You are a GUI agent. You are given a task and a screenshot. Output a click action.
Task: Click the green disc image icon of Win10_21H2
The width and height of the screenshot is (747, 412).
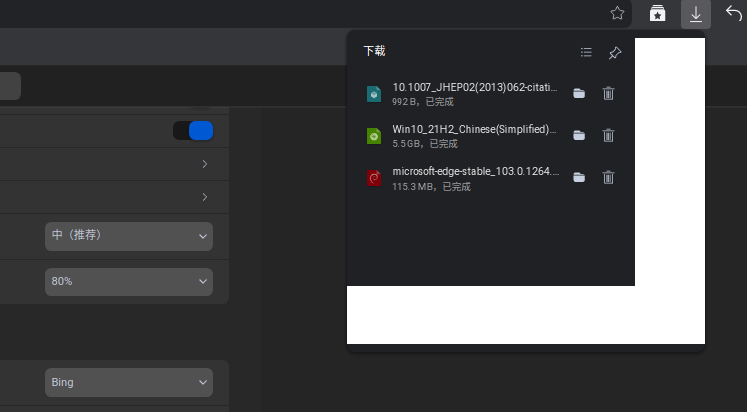374,136
